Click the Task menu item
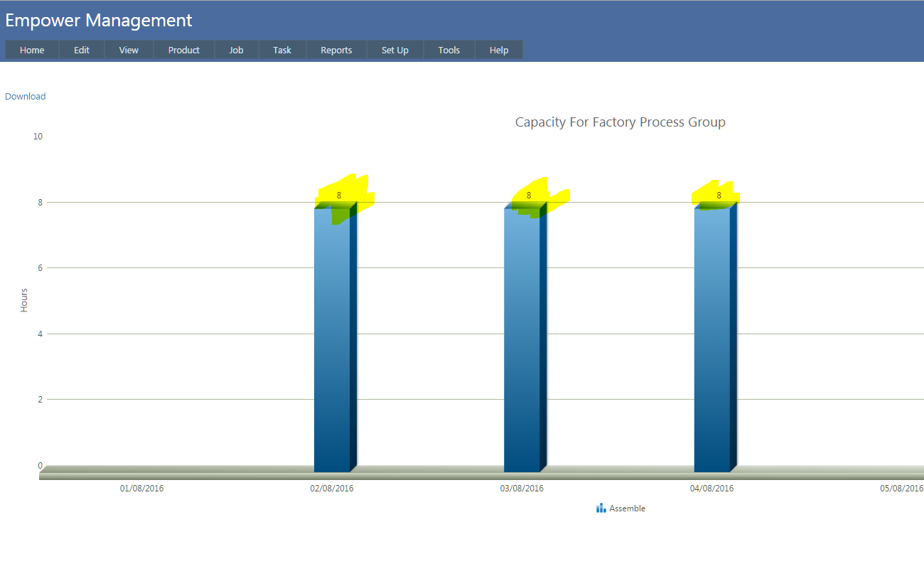The image size is (924, 586). click(x=282, y=50)
